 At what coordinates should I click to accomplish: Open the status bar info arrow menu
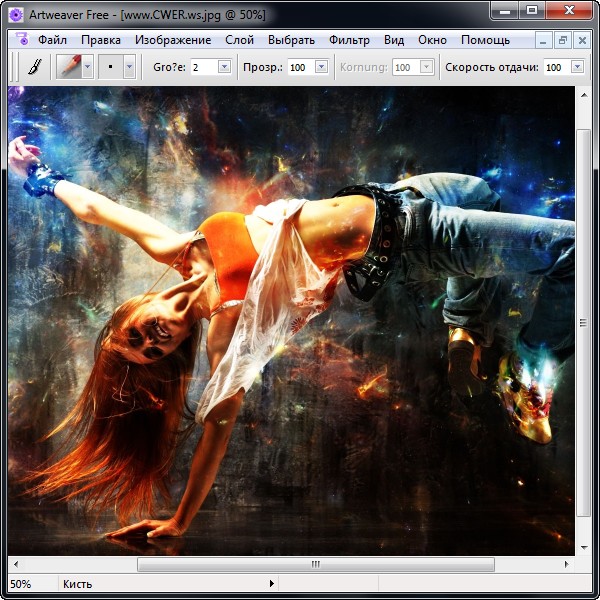(272, 584)
